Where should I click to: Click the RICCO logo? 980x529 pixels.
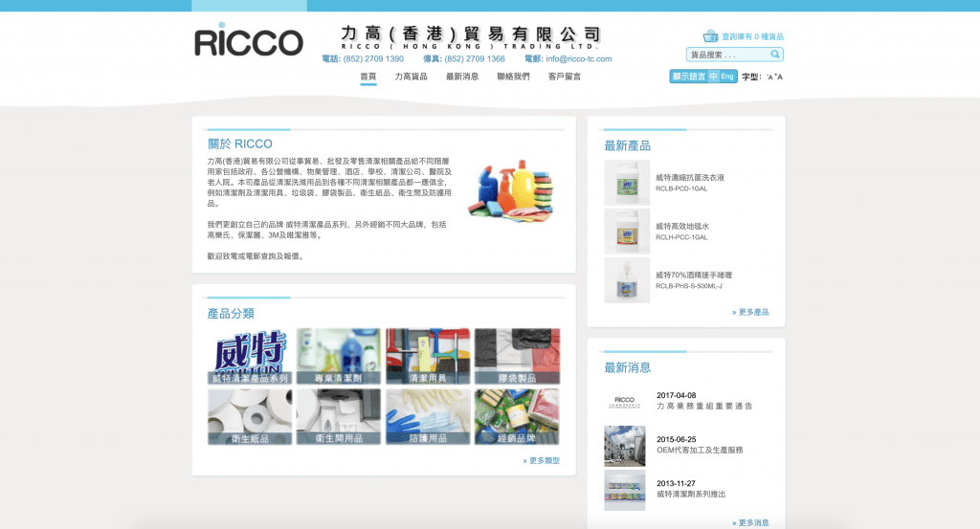(x=249, y=40)
